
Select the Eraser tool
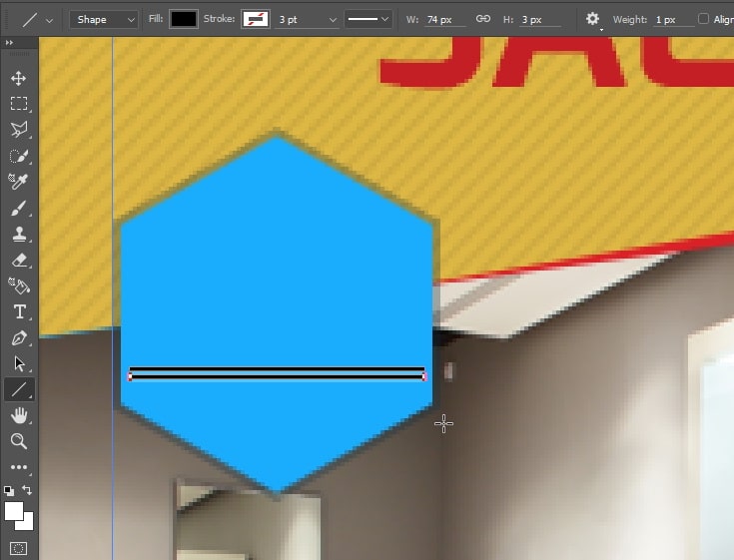point(19,260)
